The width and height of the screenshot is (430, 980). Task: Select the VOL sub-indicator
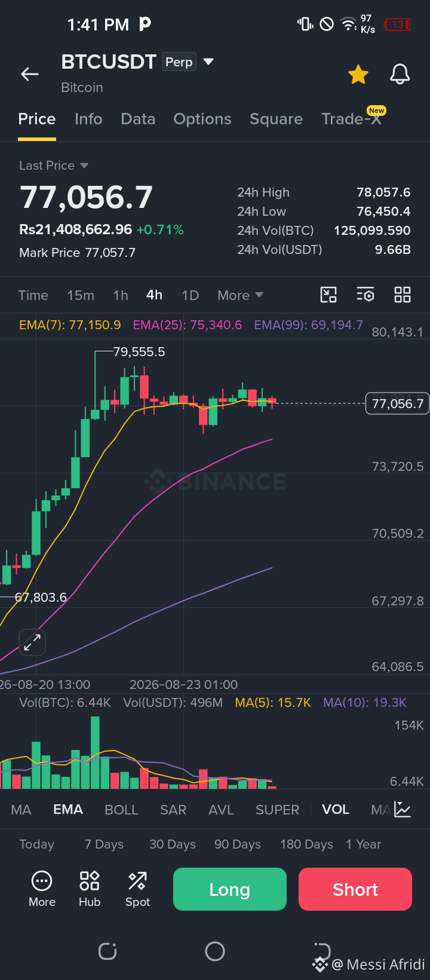pyautogui.click(x=336, y=810)
